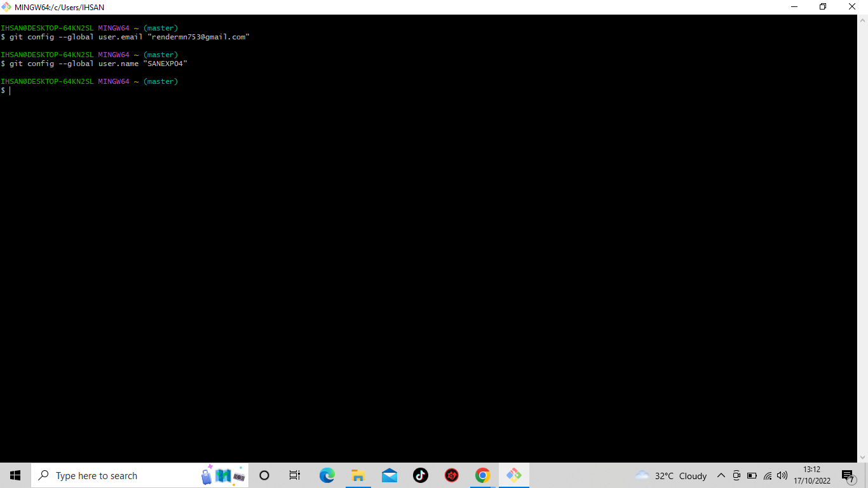Screen dimensions: 868x488
Task: Open Google Chrome from the taskbar
Action: (x=482, y=475)
